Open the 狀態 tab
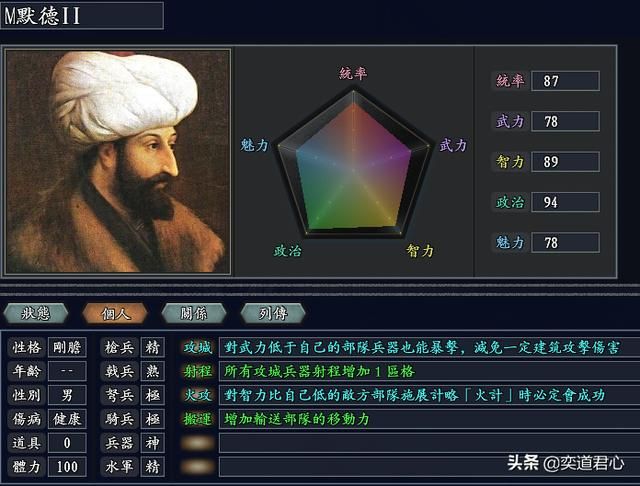640x486 pixels. [36, 313]
